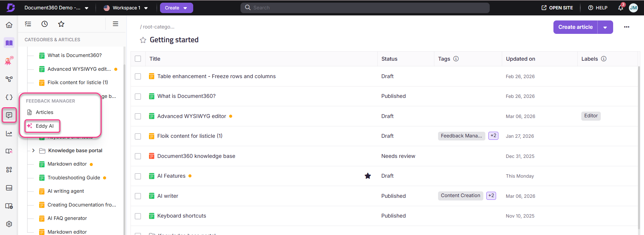Open the Documentation book icon
The width and height of the screenshot is (644, 235).
point(9,43)
